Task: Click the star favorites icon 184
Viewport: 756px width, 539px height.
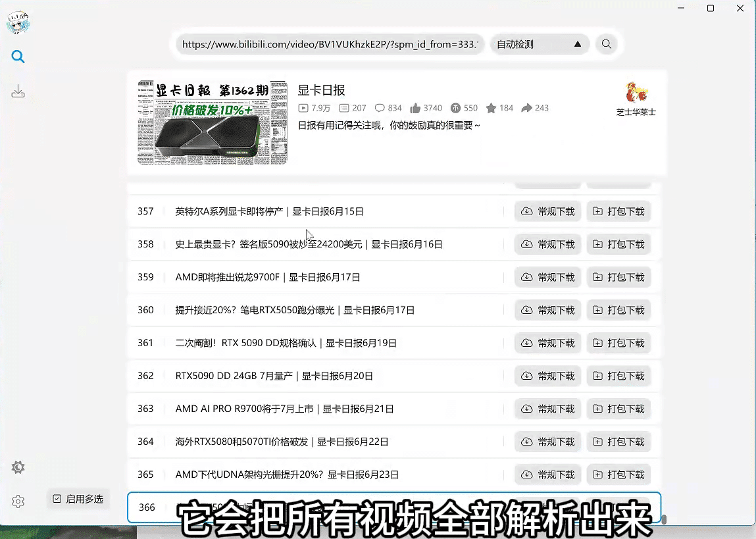Action: [491, 108]
